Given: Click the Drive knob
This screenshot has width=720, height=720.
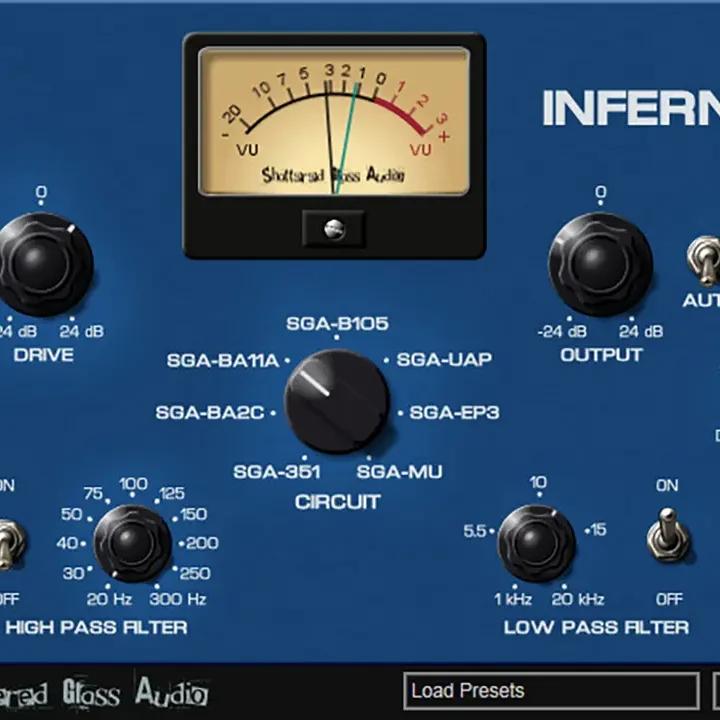Looking at the screenshot, I should [42, 264].
